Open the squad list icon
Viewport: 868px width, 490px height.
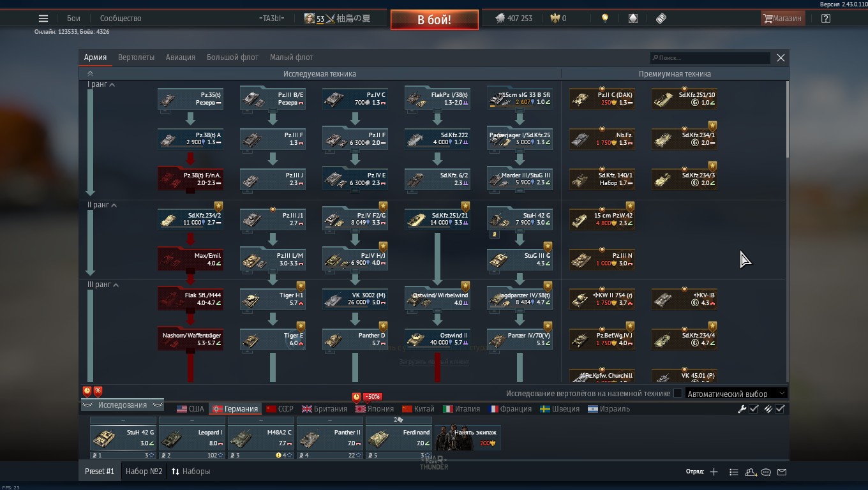pos(733,472)
